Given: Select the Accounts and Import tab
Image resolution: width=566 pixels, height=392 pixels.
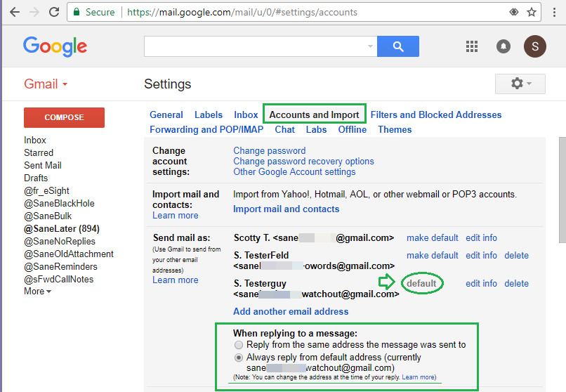Looking at the screenshot, I should point(314,115).
